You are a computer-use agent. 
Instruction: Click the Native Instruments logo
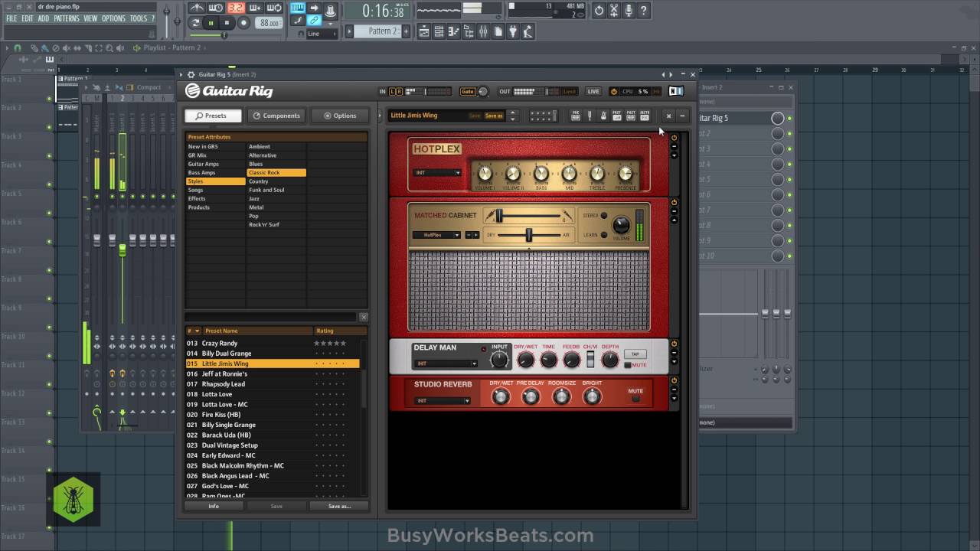point(676,91)
